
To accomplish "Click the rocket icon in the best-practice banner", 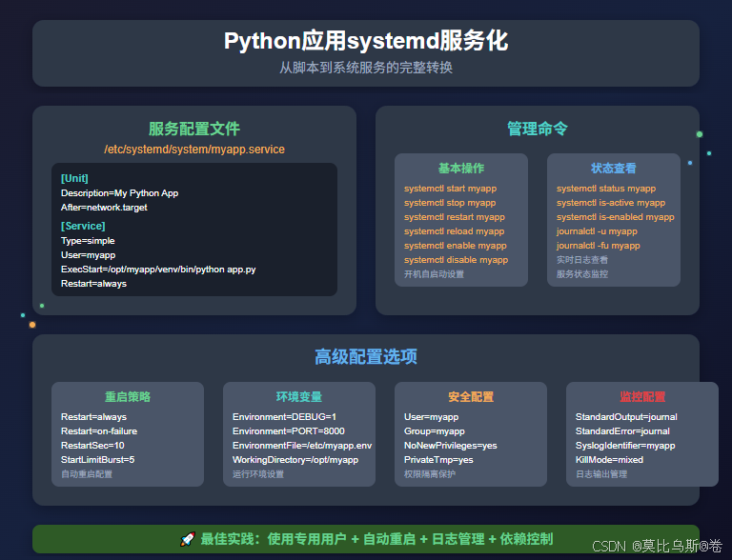I will coord(188,539).
